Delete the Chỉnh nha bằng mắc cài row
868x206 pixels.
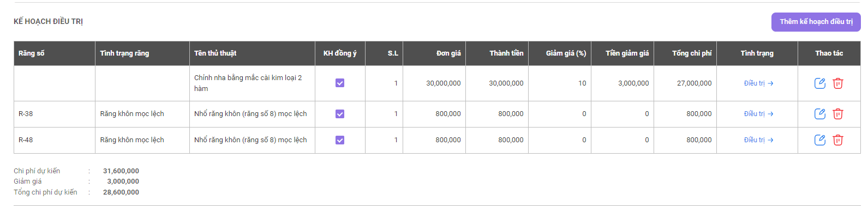point(838,83)
